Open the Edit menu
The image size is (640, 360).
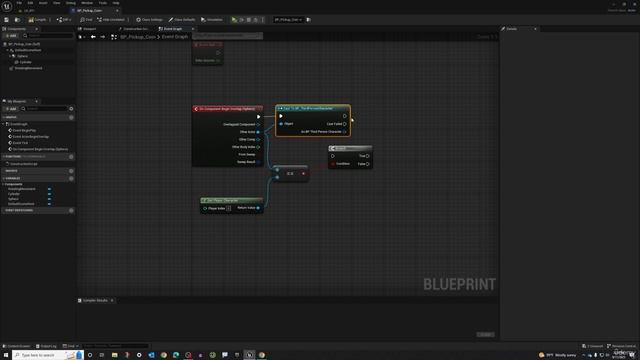[30, 3]
